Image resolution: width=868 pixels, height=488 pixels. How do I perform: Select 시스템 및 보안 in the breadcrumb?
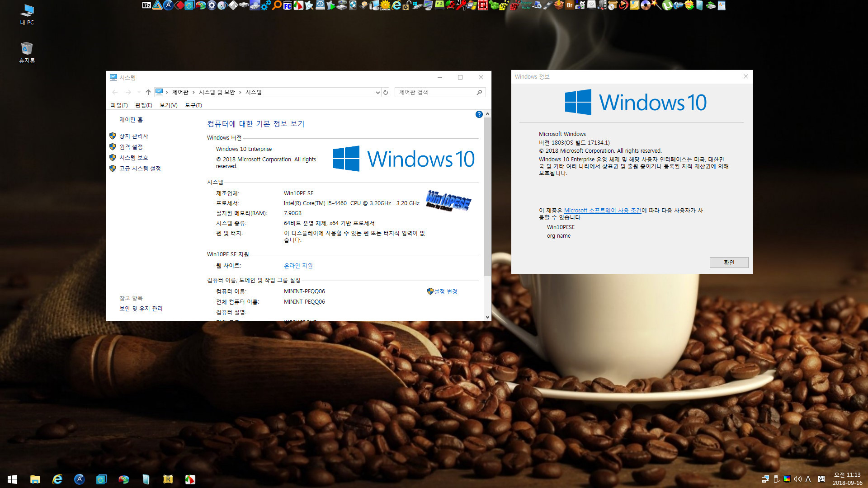[217, 92]
